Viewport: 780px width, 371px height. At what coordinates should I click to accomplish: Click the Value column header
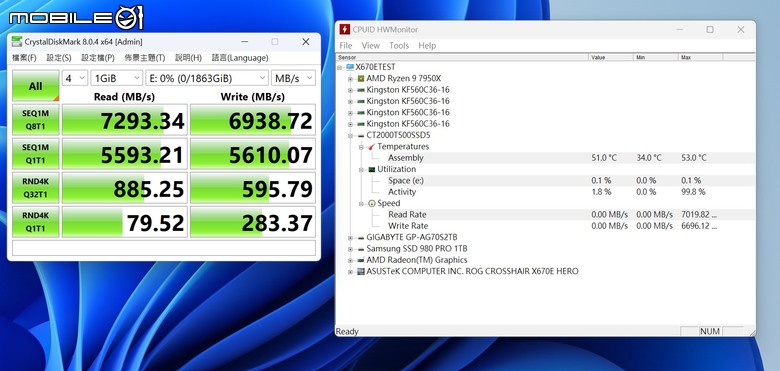(x=611, y=57)
